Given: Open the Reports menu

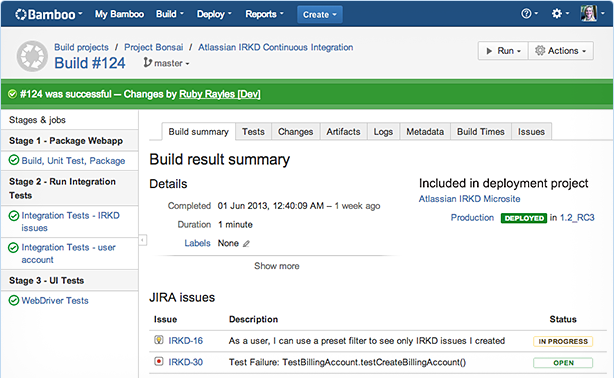Looking at the screenshot, I should [264, 14].
